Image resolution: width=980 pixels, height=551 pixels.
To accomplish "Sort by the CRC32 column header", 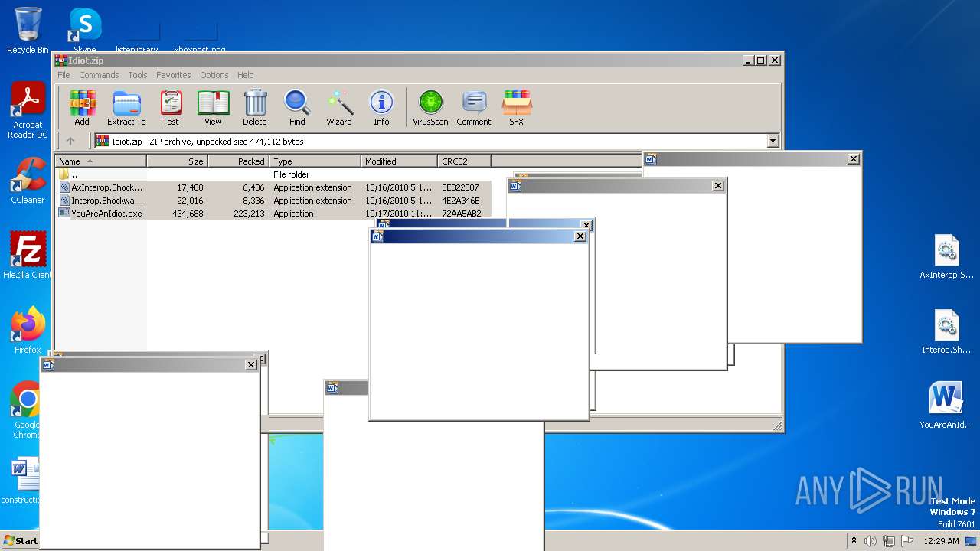I will tap(465, 161).
